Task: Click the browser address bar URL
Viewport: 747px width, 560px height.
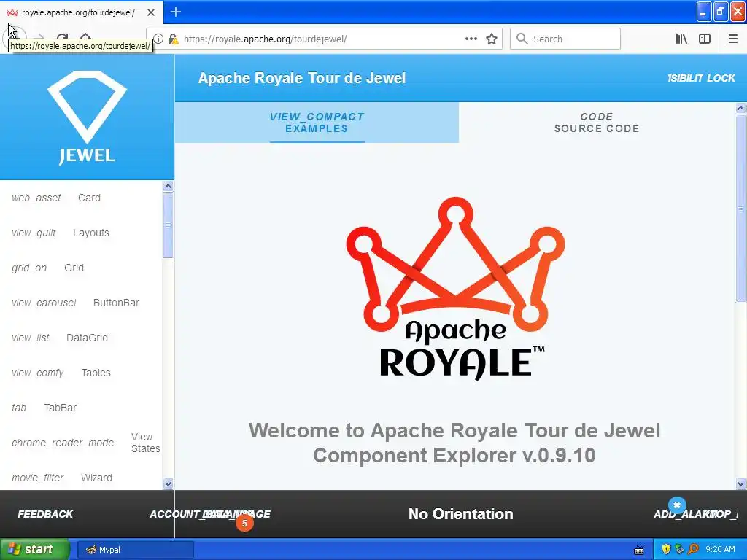Action: (266, 39)
